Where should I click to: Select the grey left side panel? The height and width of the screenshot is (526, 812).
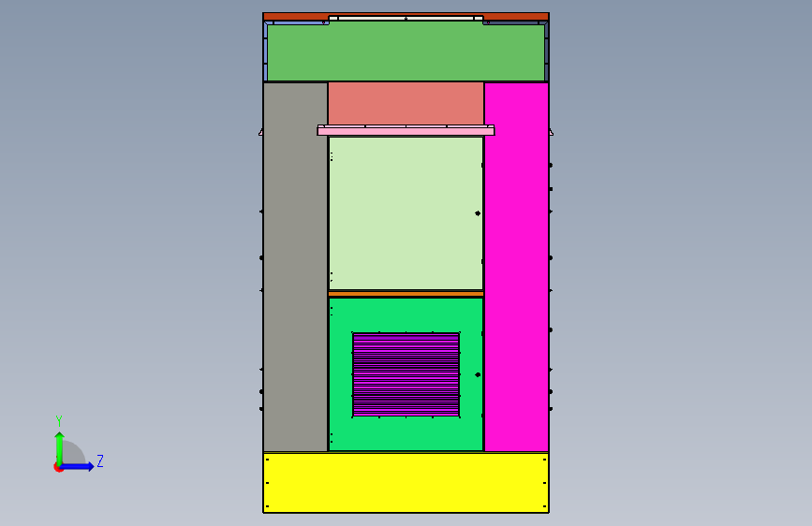(x=295, y=267)
